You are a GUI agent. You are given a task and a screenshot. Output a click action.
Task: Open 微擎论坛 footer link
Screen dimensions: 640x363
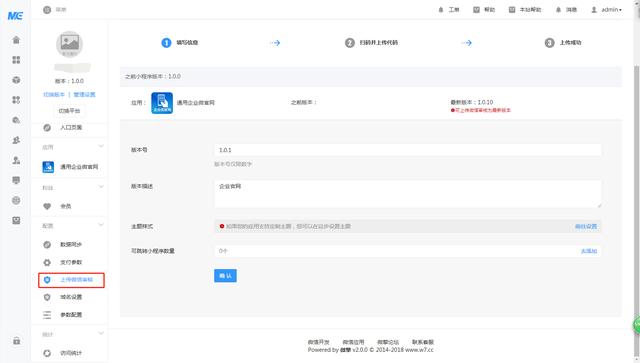pyautogui.click(x=388, y=342)
